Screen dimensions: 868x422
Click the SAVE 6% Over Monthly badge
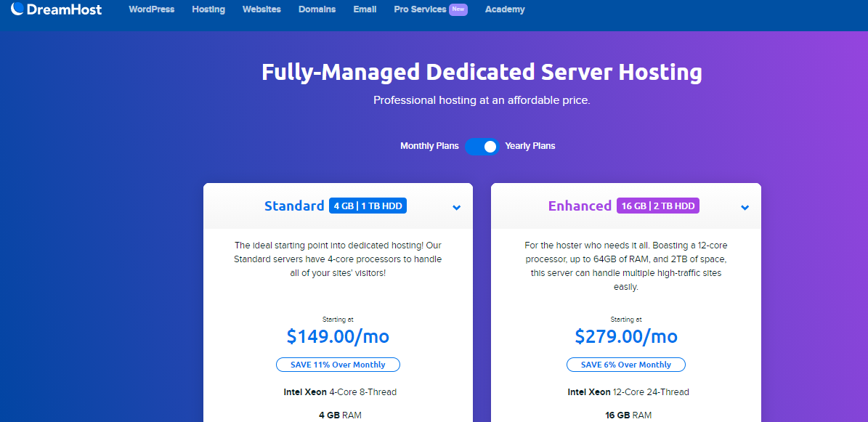pos(626,365)
